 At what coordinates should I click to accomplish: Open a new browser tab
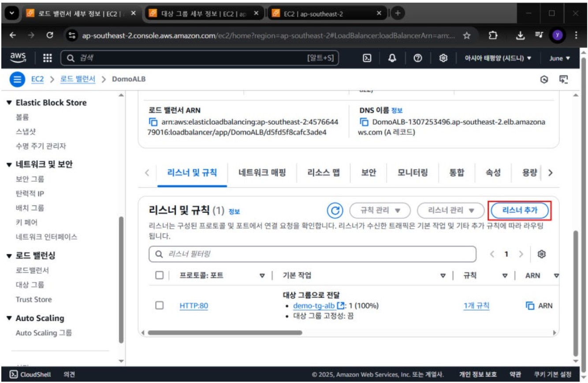(397, 13)
